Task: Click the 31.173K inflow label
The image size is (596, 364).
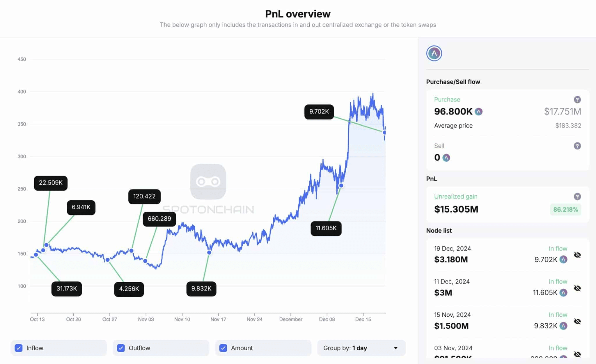Action: pos(67,289)
